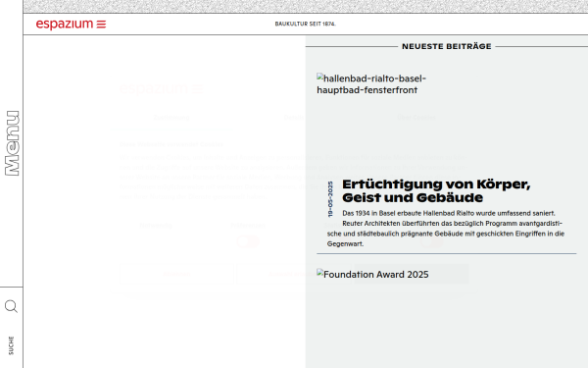Click the 'BAUKULTUR SEIT 1874.' tagline
588x368 pixels.
[305, 24]
